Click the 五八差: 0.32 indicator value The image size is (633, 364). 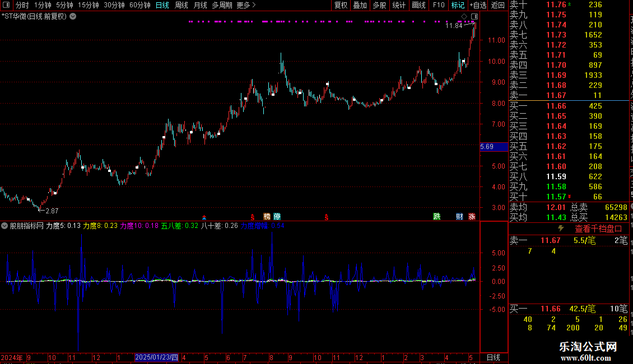(x=180, y=226)
